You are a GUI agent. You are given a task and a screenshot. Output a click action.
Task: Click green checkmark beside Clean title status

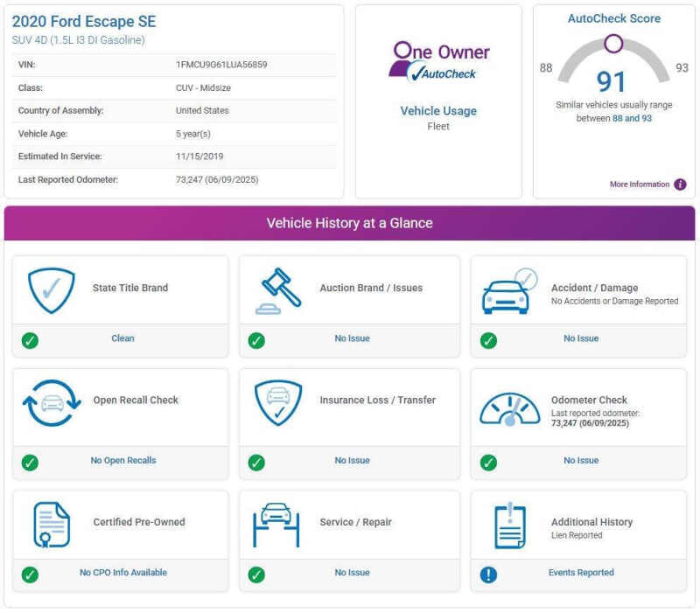tap(30, 340)
